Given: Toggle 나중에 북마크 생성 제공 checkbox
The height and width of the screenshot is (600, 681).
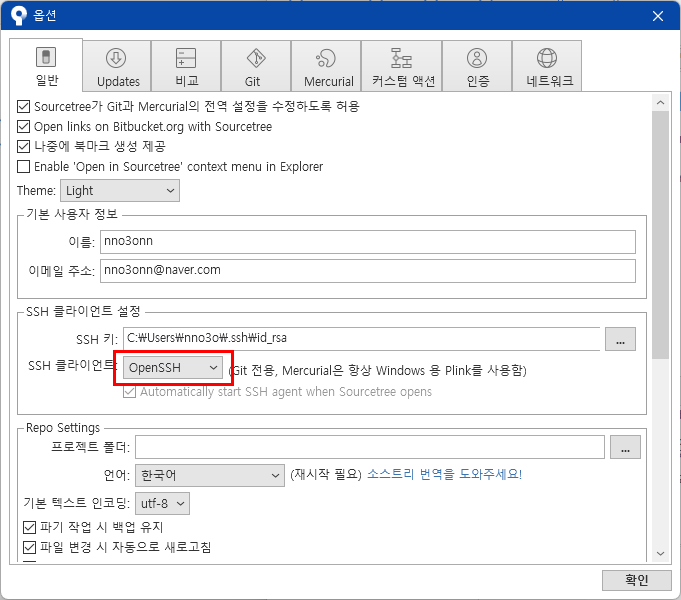Looking at the screenshot, I should pyautogui.click(x=23, y=146).
